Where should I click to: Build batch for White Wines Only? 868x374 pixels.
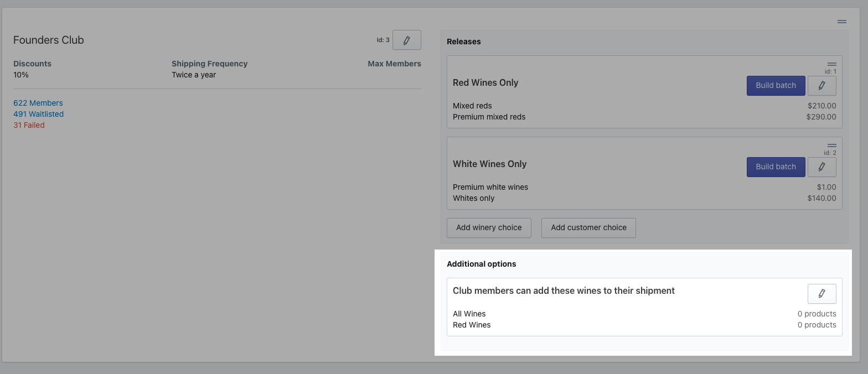point(776,167)
